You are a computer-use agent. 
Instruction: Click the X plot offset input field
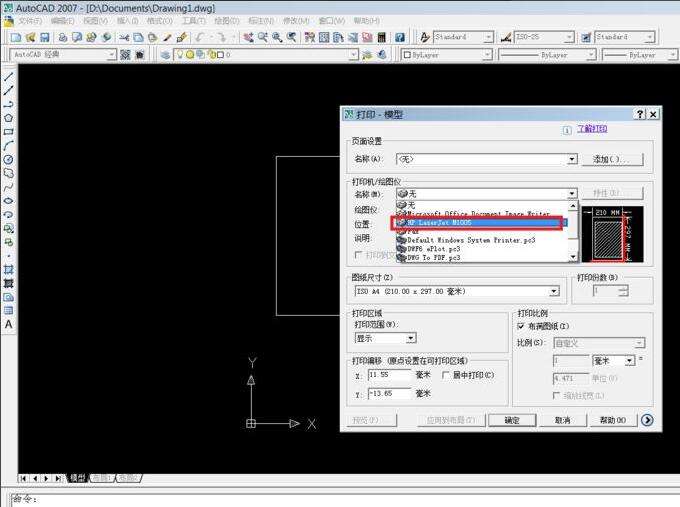(389, 375)
